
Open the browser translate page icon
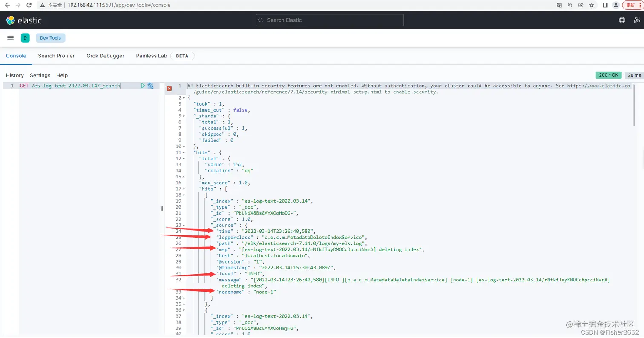(559, 5)
